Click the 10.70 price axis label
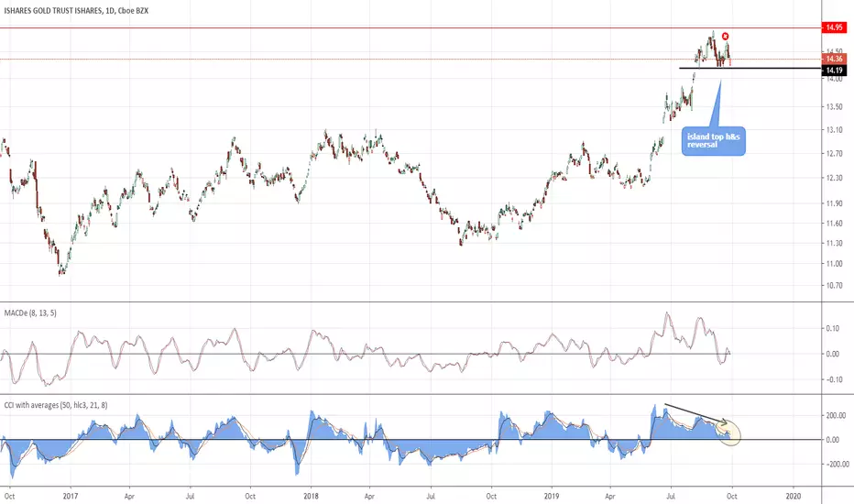The height and width of the screenshot is (504, 854). pos(834,286)
